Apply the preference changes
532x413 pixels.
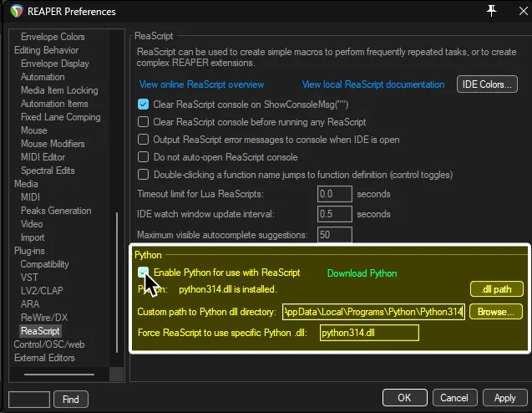[504, 398]
